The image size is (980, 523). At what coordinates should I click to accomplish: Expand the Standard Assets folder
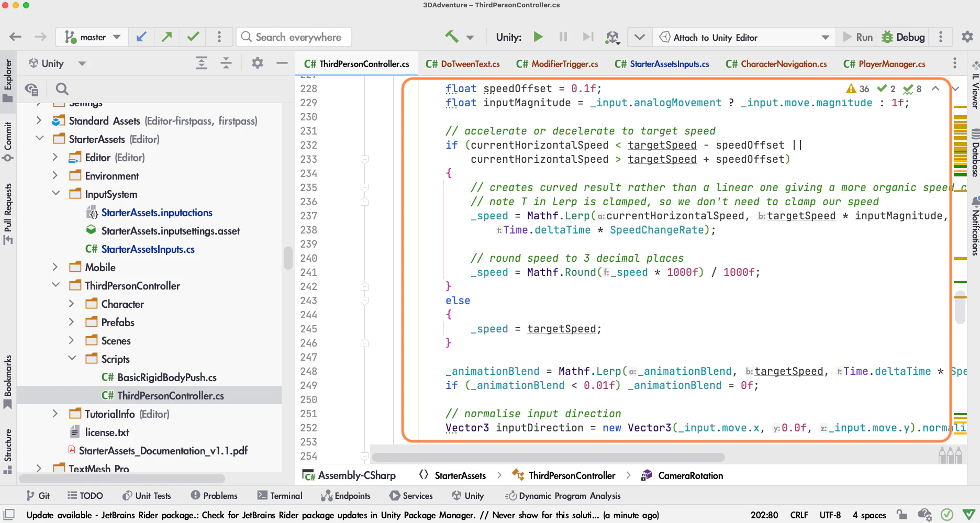tap(39, 120)
